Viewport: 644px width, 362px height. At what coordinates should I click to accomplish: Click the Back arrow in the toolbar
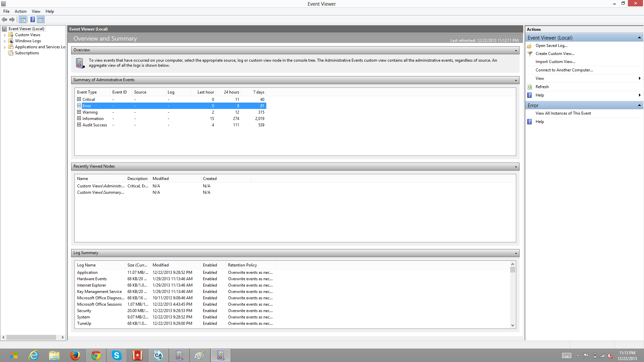click(x=4, y=20)
